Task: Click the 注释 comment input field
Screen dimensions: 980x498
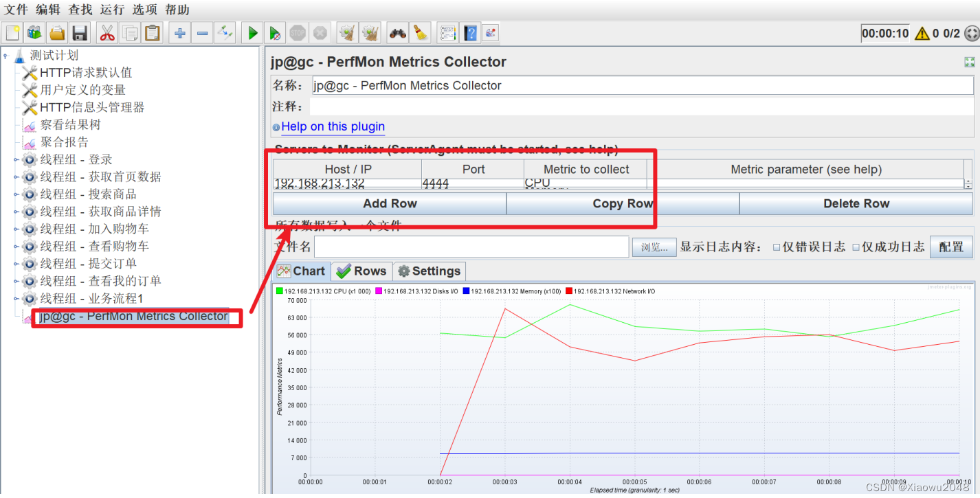Action: (x=641, y=106)
